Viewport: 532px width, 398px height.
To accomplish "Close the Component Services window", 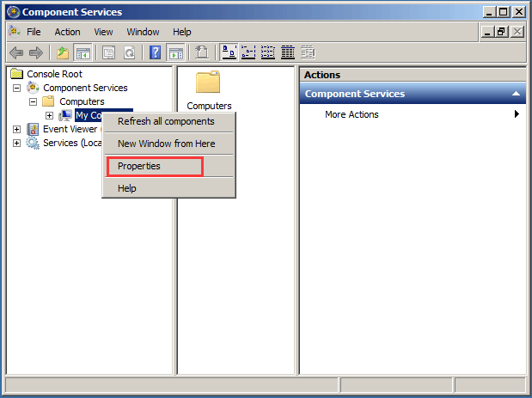I will click(x=519, y=12).
